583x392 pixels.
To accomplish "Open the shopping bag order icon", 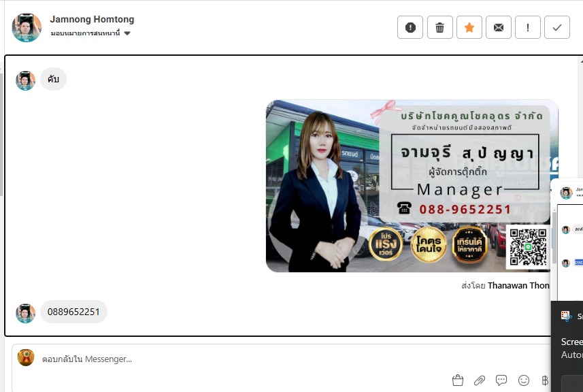I will point(458,380).
